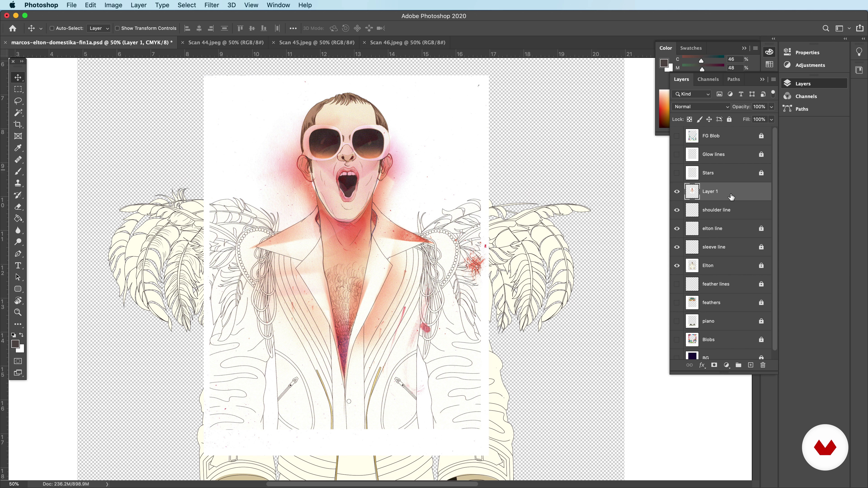Click the Edit Toolbar three-dots icon

click(x=18, y=324)
